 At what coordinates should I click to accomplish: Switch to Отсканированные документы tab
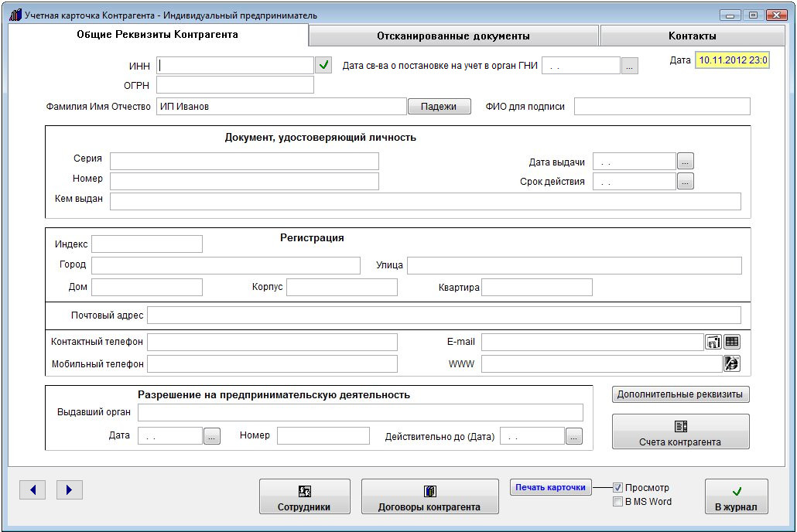coord(453,36)
